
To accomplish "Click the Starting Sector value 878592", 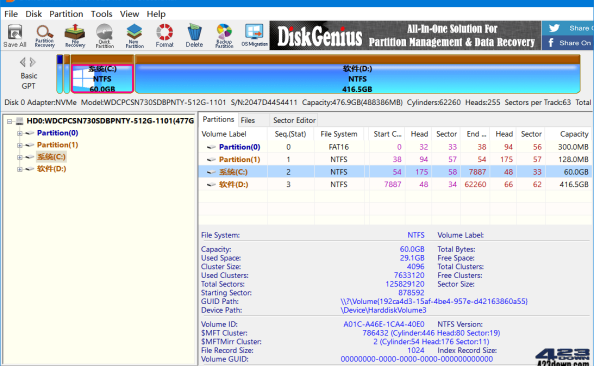I will coord(411,293).
